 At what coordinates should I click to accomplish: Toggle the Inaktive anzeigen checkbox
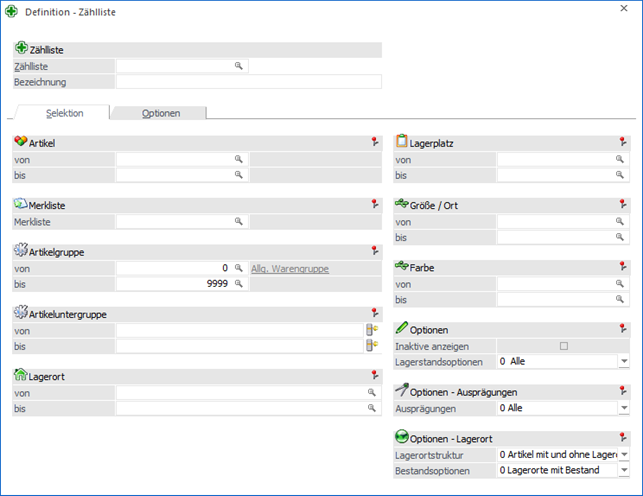click(564, 346)
